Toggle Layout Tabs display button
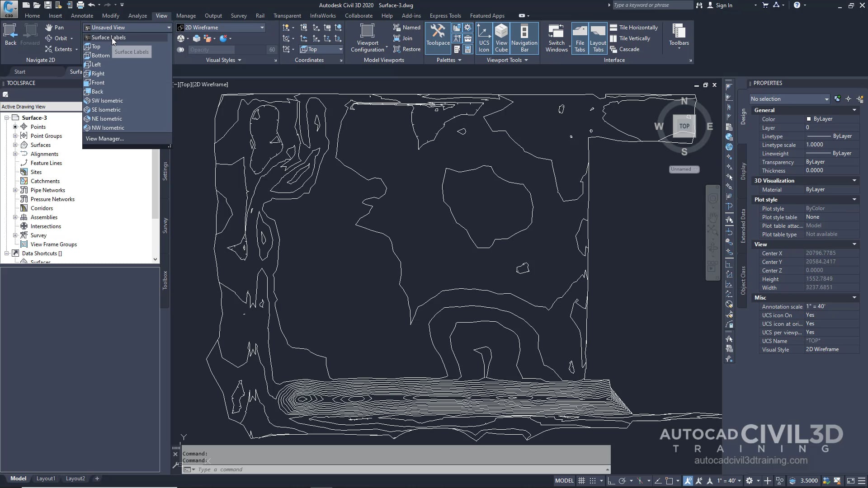Image resolution: width=868 pixels, height=488 pixels. point(598,38)
